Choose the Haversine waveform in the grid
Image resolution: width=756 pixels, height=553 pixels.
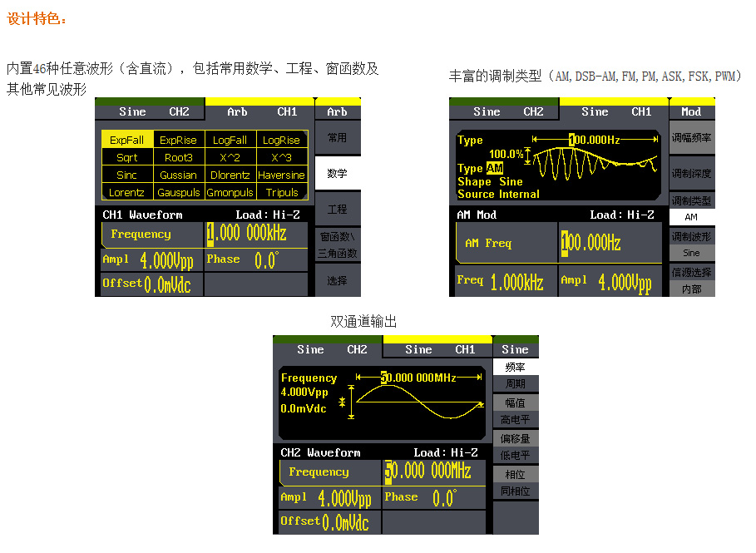[281, 175]
